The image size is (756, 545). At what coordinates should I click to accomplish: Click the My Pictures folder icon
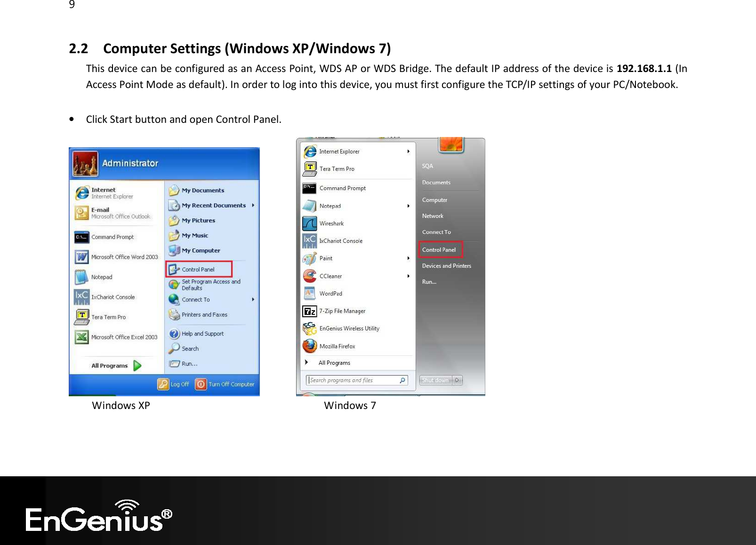(x=174, y=220)
